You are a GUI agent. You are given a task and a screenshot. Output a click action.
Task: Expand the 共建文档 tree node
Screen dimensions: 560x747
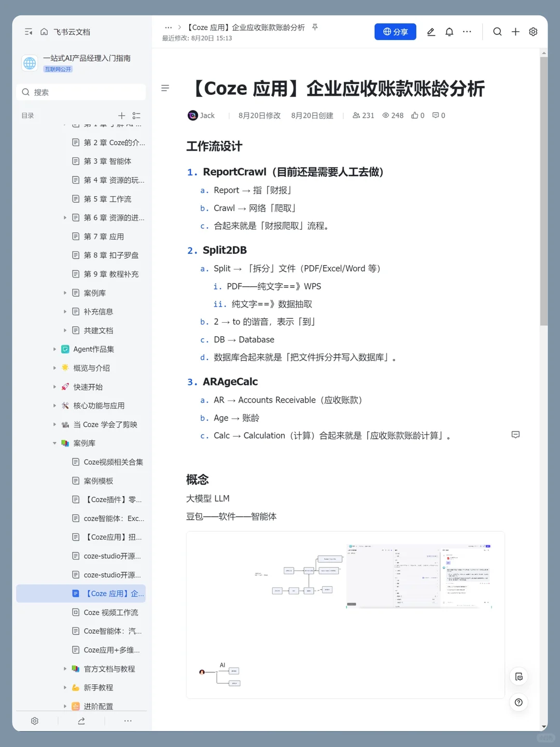[65, 330]
